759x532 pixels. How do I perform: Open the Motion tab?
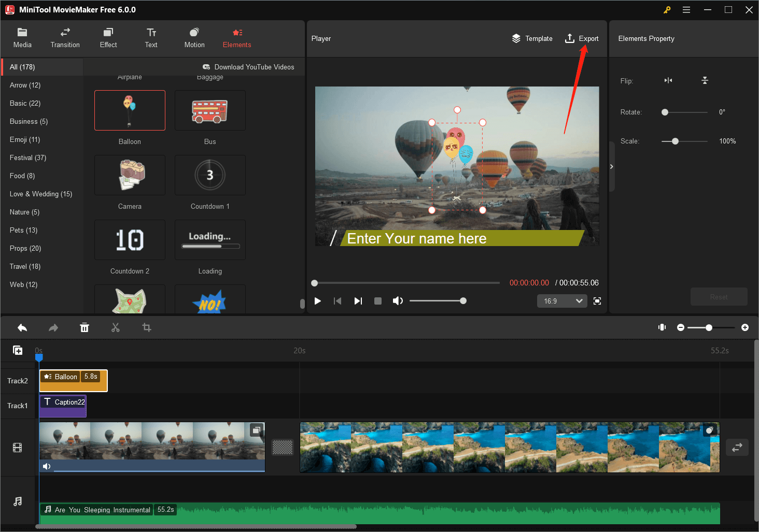click(194, 38)
